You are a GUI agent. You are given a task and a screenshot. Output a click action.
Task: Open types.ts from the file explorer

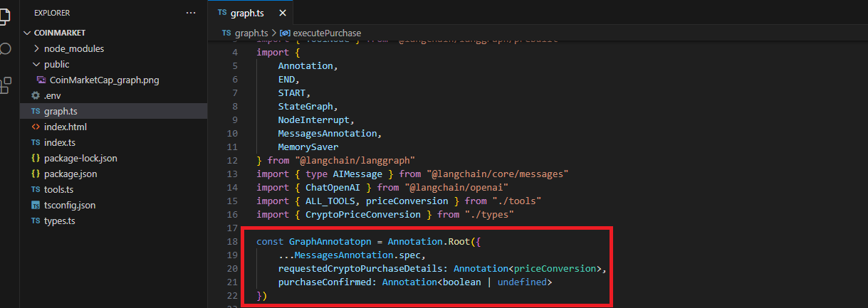point(58,221)
